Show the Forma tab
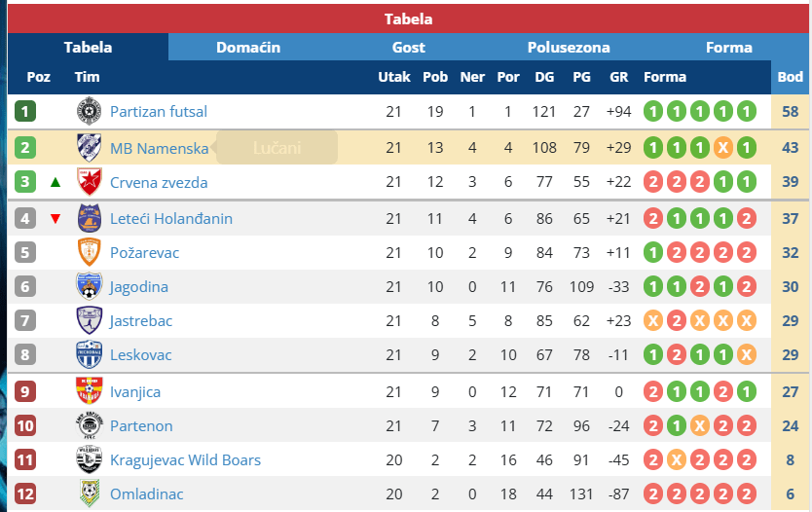This screenshot has width=812, height=512. [x=729, y=47]
